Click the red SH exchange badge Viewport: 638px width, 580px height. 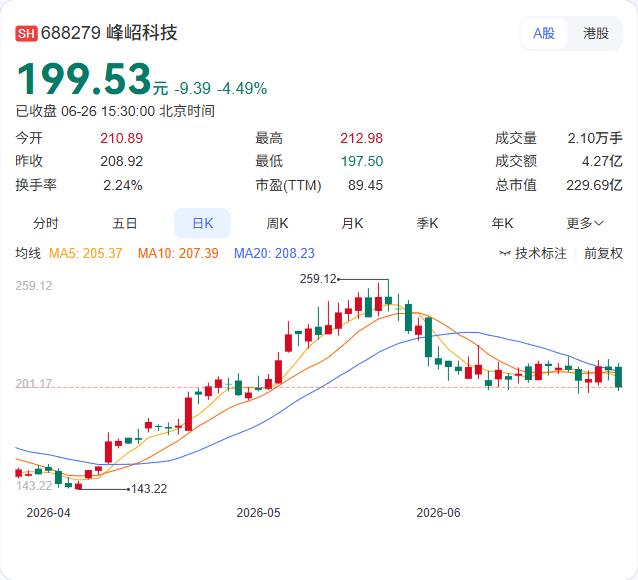[x=26, y=33]
